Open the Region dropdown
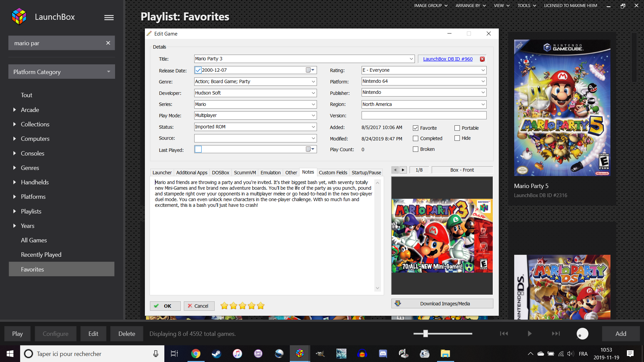This screenshot has width=644, height=362. point(483,104)
